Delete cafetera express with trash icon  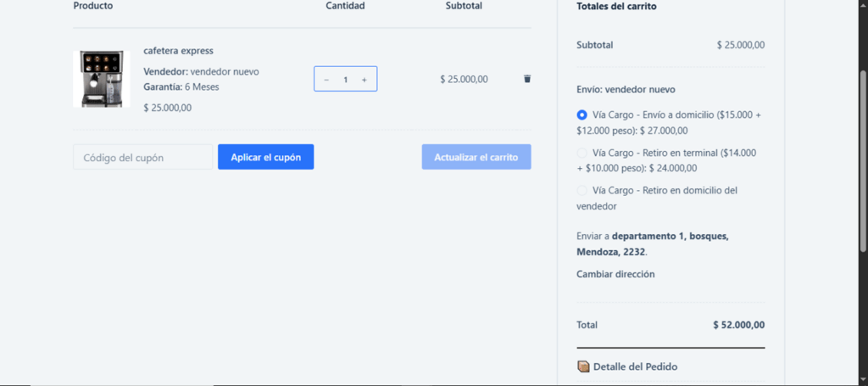click(527, 79)
